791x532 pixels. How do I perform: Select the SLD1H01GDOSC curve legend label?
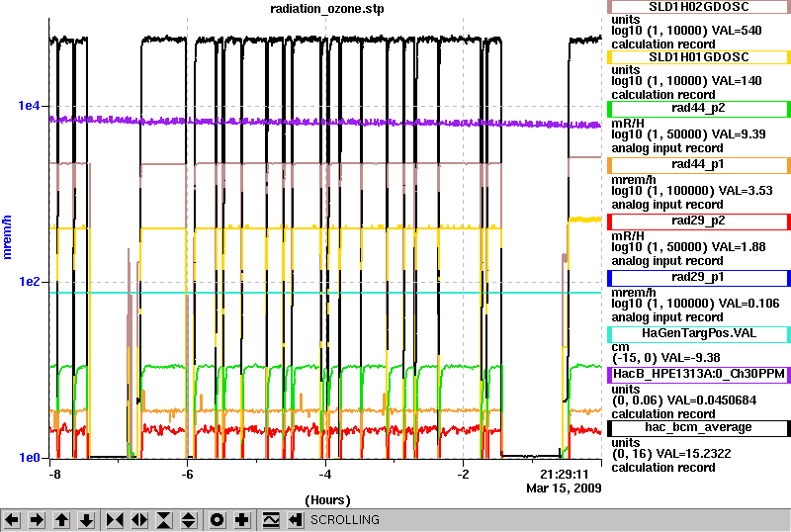(699, 57)
